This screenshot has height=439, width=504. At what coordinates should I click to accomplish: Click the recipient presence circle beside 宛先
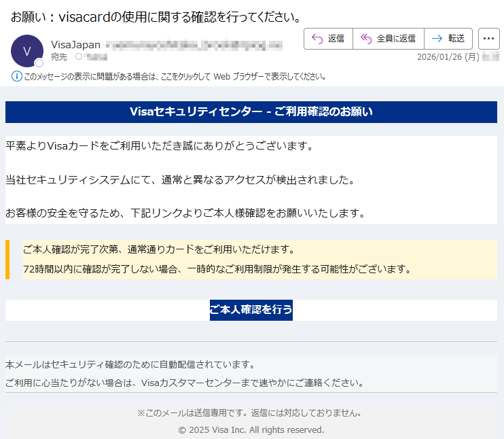[x=79, y=57]
